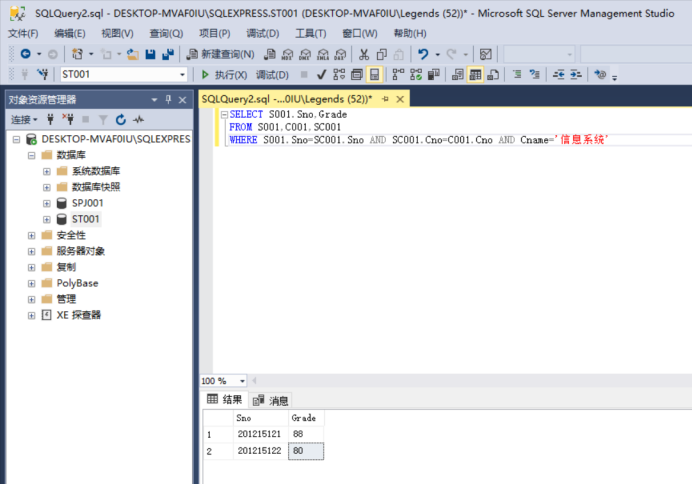Viewport: 692px width, 484px height.
Task: Click the DAX query icon
Action: [x=340, y=54]
